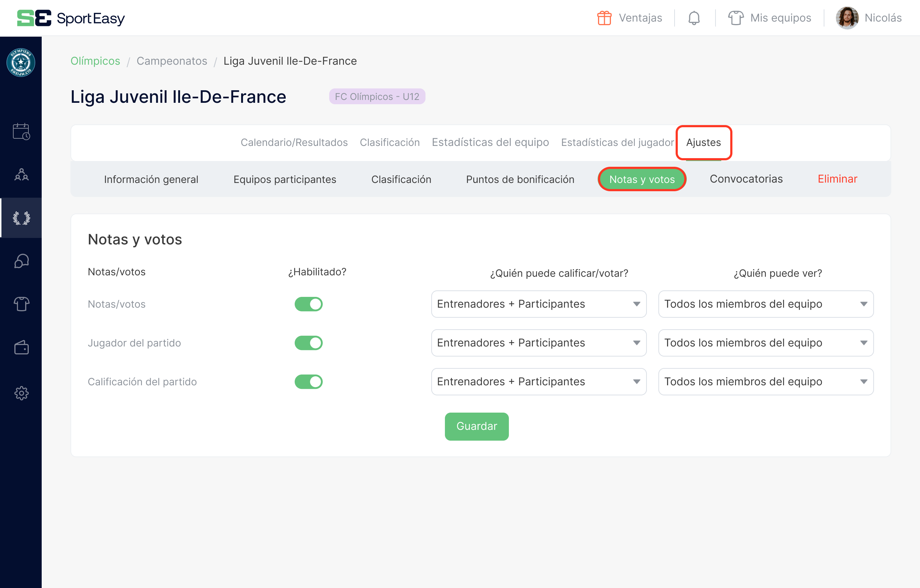Open the jersey shop icon in sidebar

pyautogui.click(x=22, y=304)
